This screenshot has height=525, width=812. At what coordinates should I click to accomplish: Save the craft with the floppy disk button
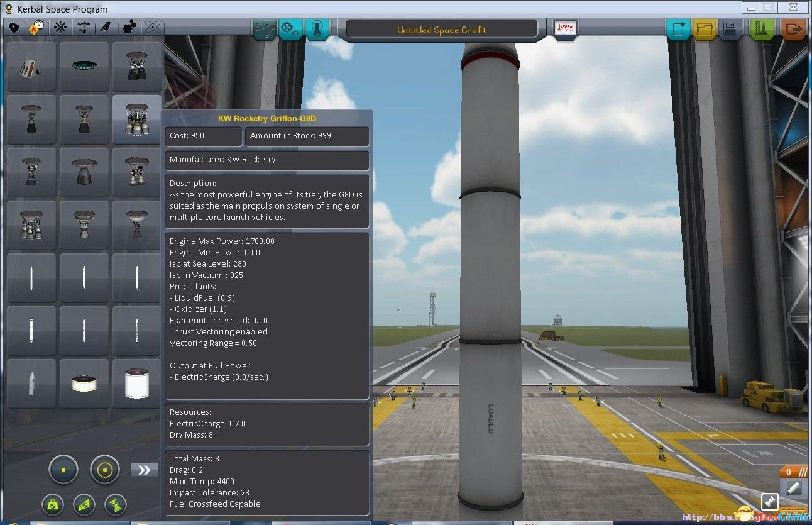pyautogui.click(x=730, y=29)
